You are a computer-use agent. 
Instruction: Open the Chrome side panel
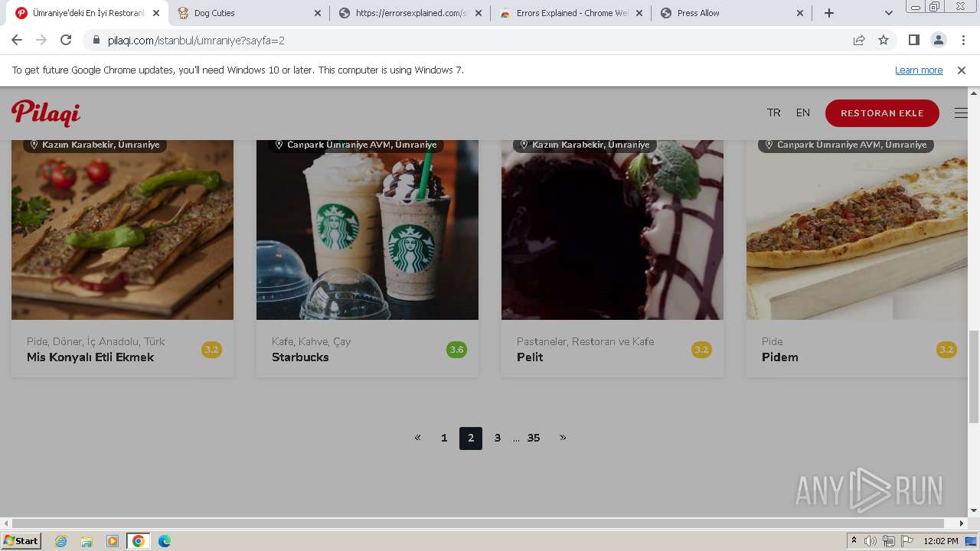913,40
